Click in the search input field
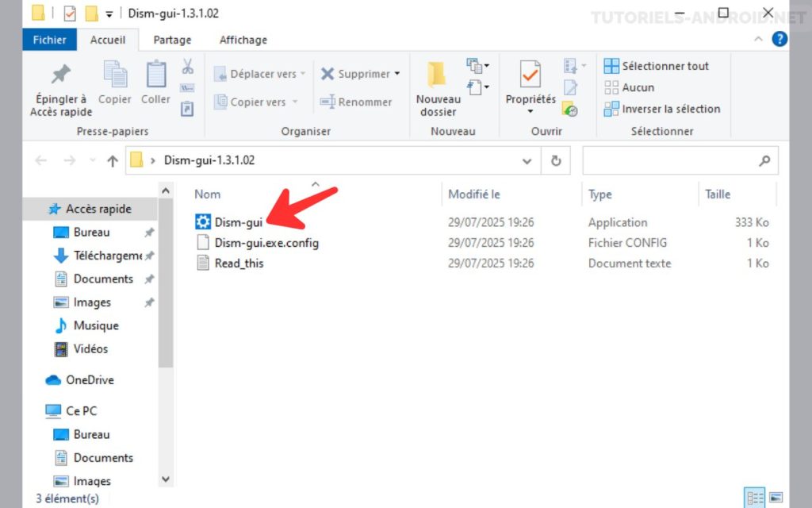 pyautogui.click(x=680, y=160)
